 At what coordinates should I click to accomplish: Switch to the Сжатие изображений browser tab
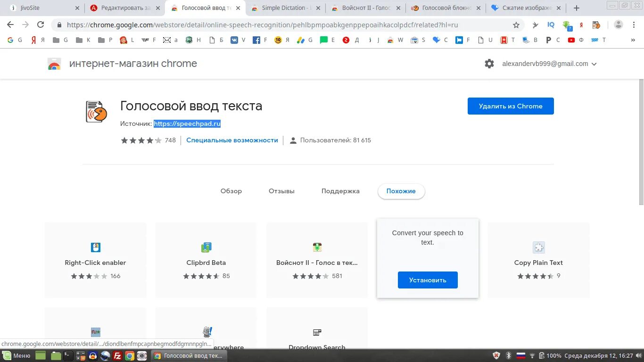pyautogui.click(x=526, y=8)
